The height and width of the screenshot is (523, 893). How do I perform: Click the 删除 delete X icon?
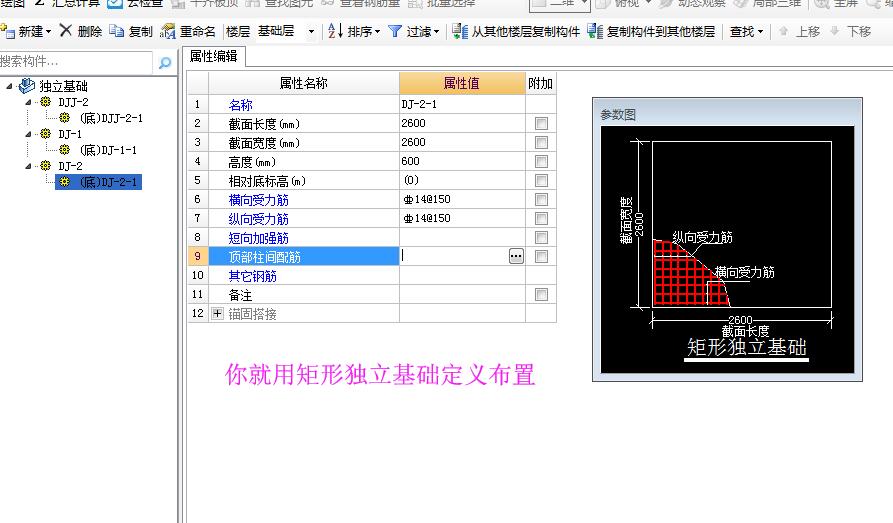pos(66,31)
